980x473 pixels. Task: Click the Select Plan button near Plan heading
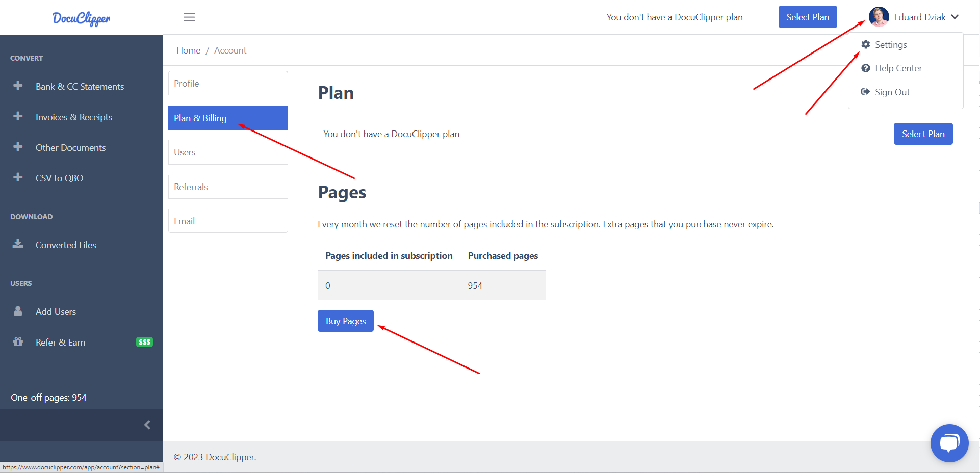[923, 134]
